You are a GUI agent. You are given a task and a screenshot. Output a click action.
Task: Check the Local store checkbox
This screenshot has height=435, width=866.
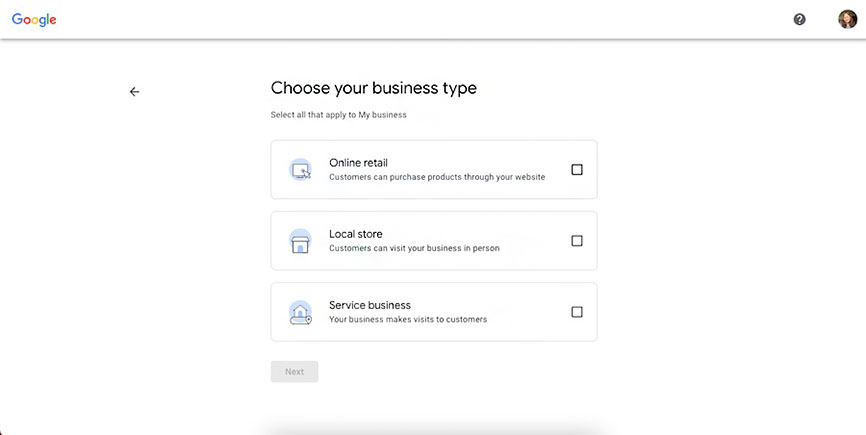tap(577, 241)
